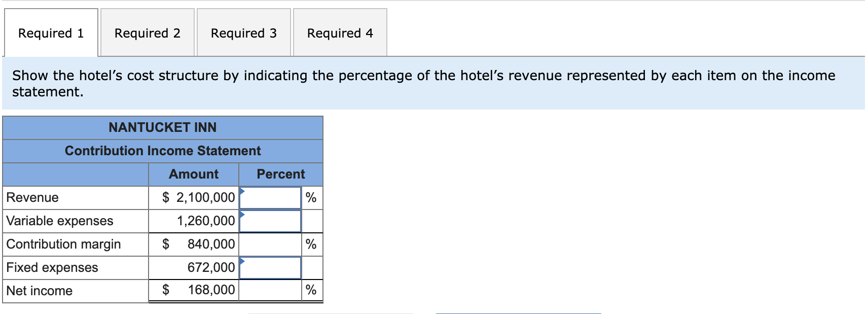Click the blue comment marker on Revenue field
This screenshot has width=868, height=314.
coord(243,192)
